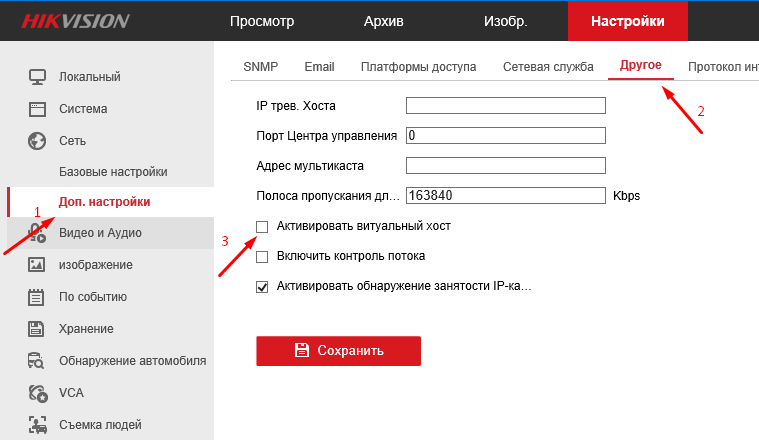
Task: Click the изображение picture icon
Action: click(37, 265)
